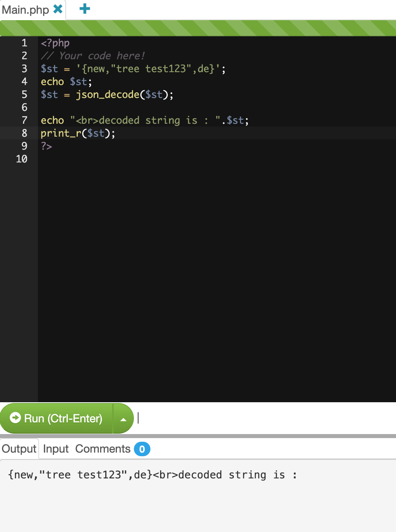Switch to the Input tab
This screenshot has width=396, height=532.
tap(55, 449)
